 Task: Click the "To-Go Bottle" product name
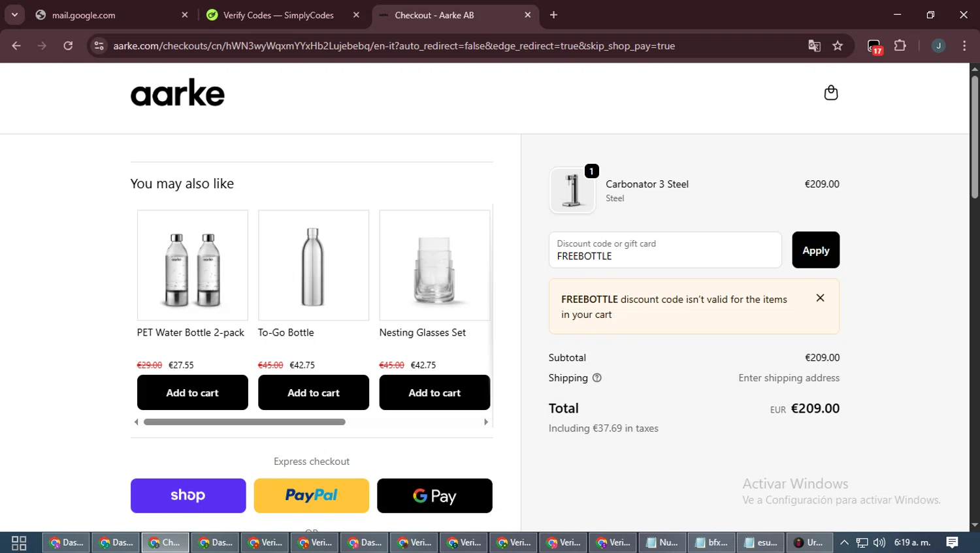[286, 332]
